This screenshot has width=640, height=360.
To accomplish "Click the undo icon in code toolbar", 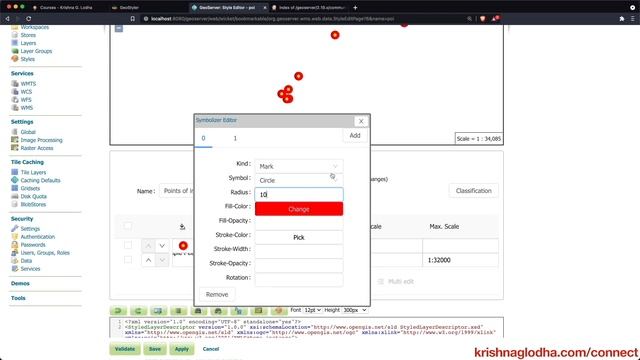I will click(x=118, y=311).
